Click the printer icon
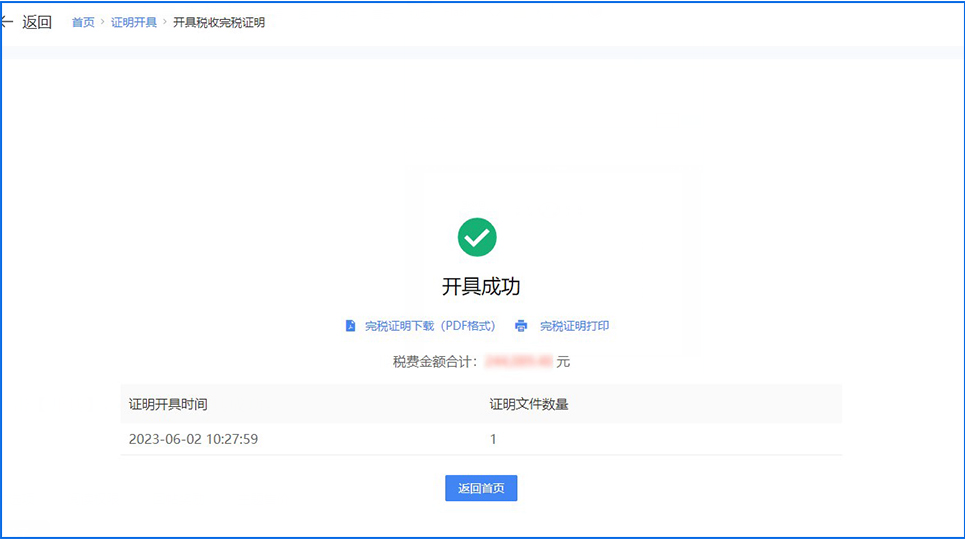This screenshot has height=539, width=965. (x=520, y=326)
